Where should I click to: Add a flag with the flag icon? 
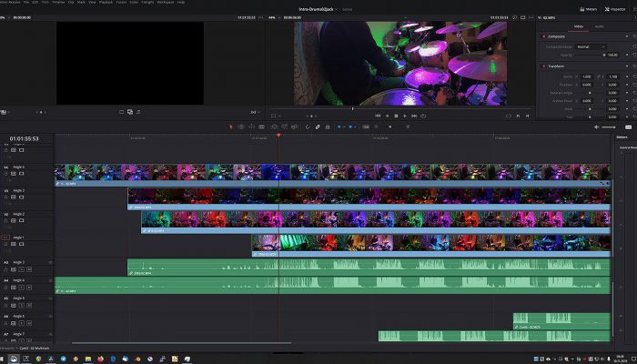[x=339, y=126]
